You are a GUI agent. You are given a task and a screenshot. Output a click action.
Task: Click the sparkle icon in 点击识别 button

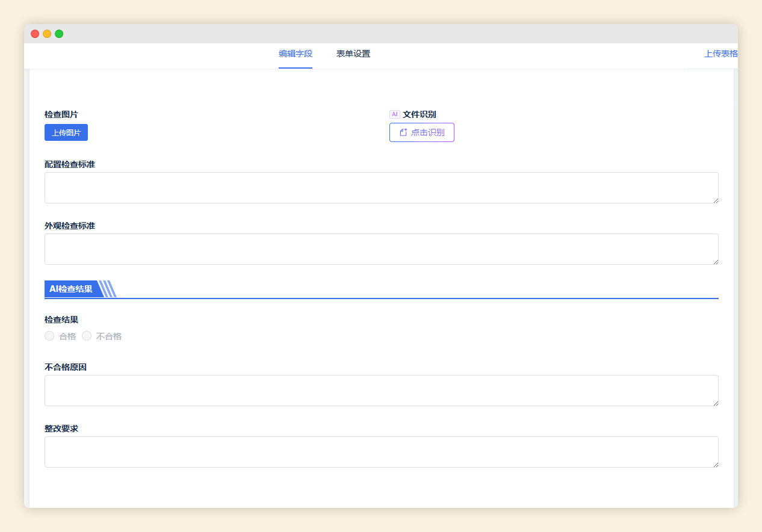tap(403, 132)
